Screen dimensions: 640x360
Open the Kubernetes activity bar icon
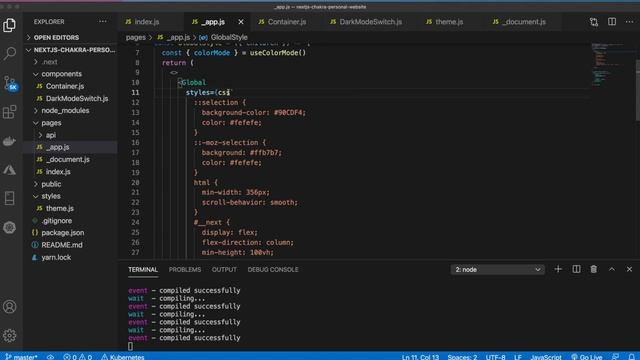pyautogui.click(x=9, y=227)
